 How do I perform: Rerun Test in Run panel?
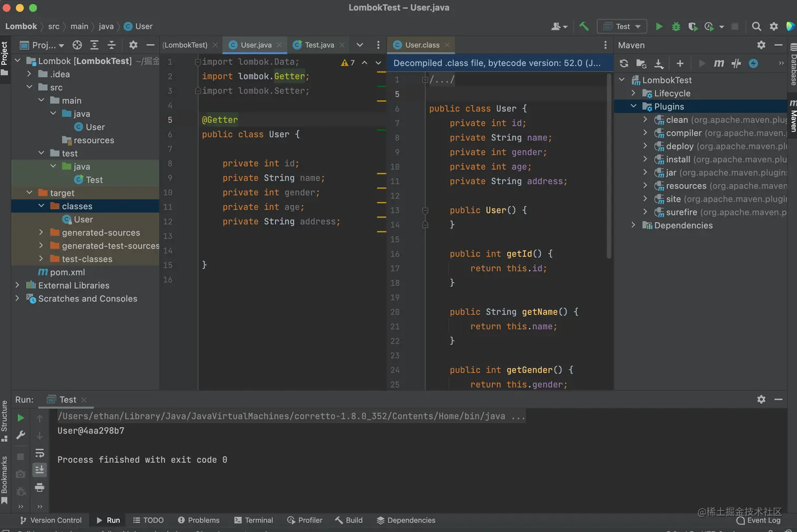(21, 418)
